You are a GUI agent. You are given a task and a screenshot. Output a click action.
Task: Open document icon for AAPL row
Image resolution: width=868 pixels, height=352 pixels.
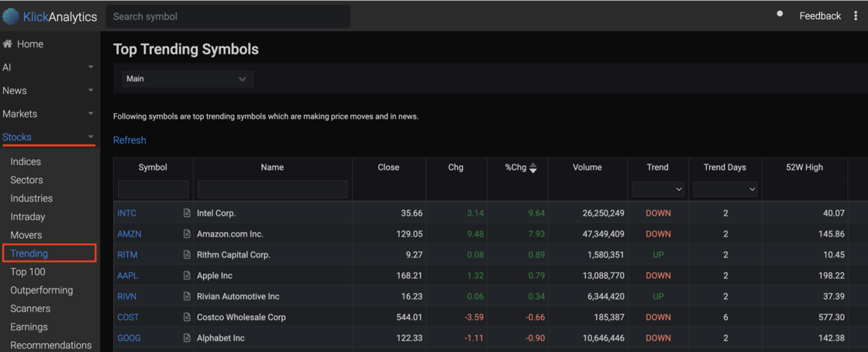click(x=187, y=275)
